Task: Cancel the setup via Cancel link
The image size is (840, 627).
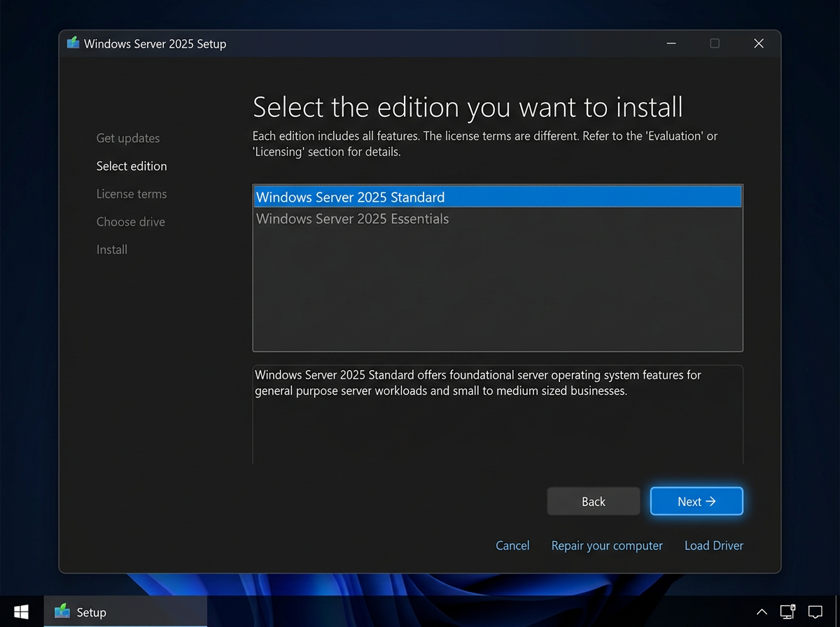Action: click(x=512, y=545)
